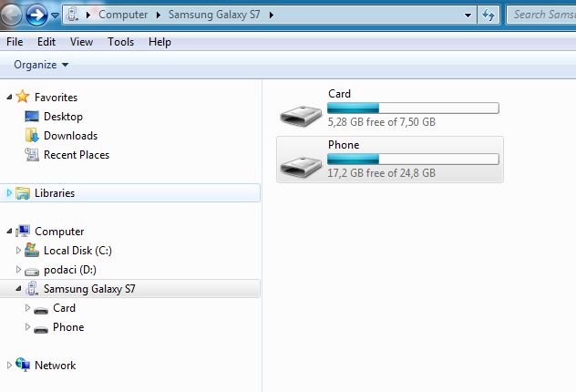Select Libraries in navigation pane
The height and width of the screenshot is (392, 576).
[55, 193]
